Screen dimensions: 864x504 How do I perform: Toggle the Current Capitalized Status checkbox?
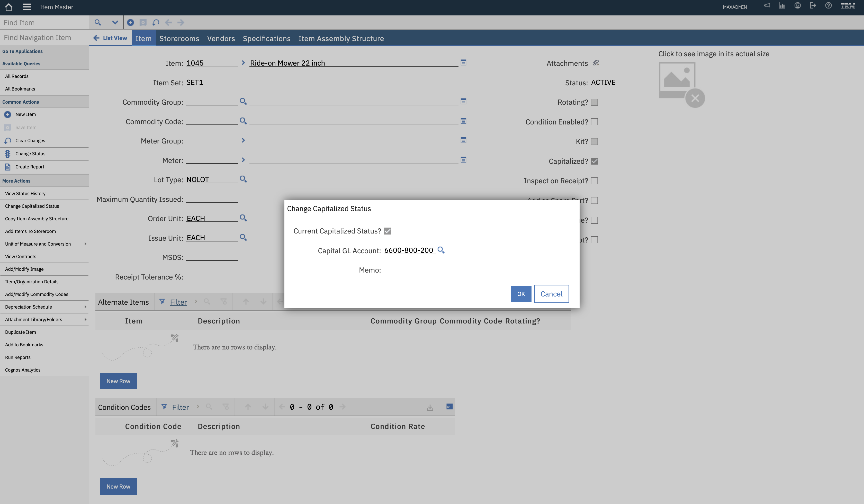point(388,231)
